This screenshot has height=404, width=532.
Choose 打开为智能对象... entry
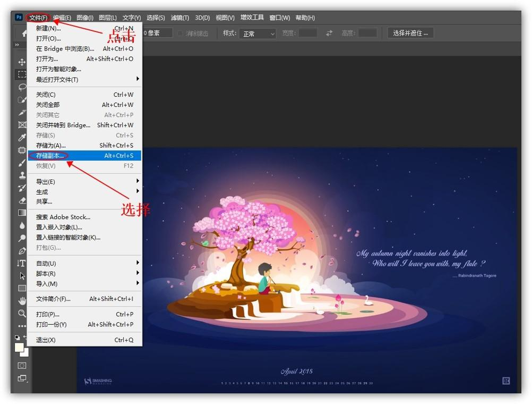click(84, 69)
